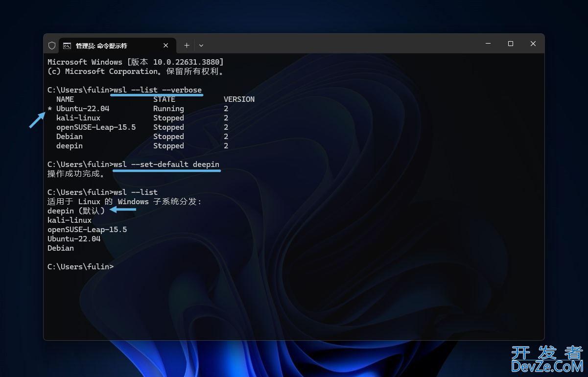The width and height of the screenshot is (588, 377).
Task: Close the terminal window
Action: (533, 44)
